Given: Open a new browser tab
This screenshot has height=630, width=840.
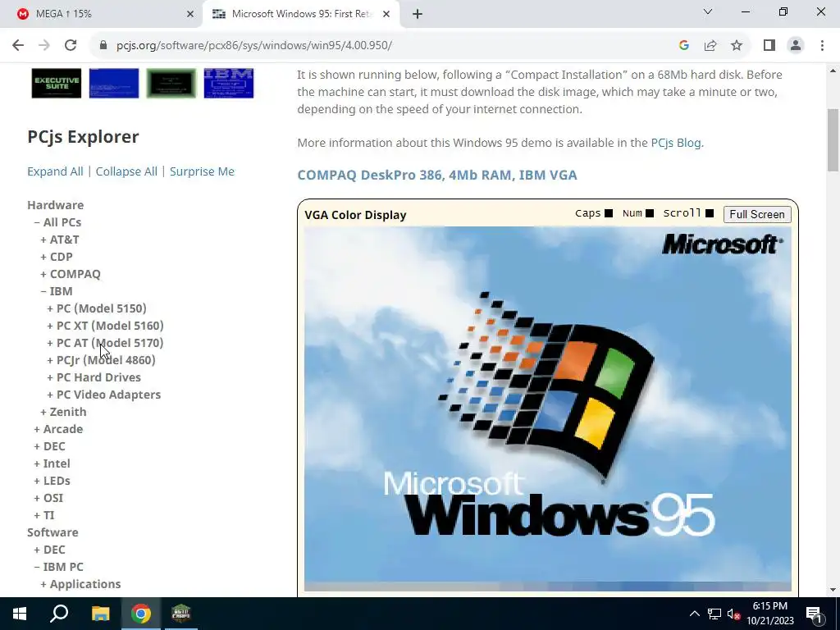Looking at the screenshot, I should (x=418, y=14).
